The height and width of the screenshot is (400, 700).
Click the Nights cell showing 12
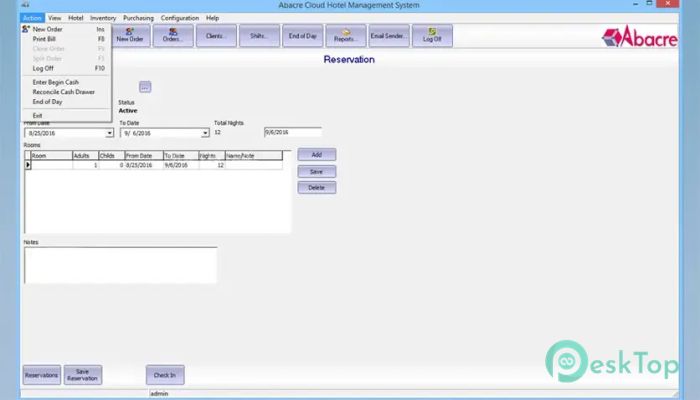coord(212,165)
